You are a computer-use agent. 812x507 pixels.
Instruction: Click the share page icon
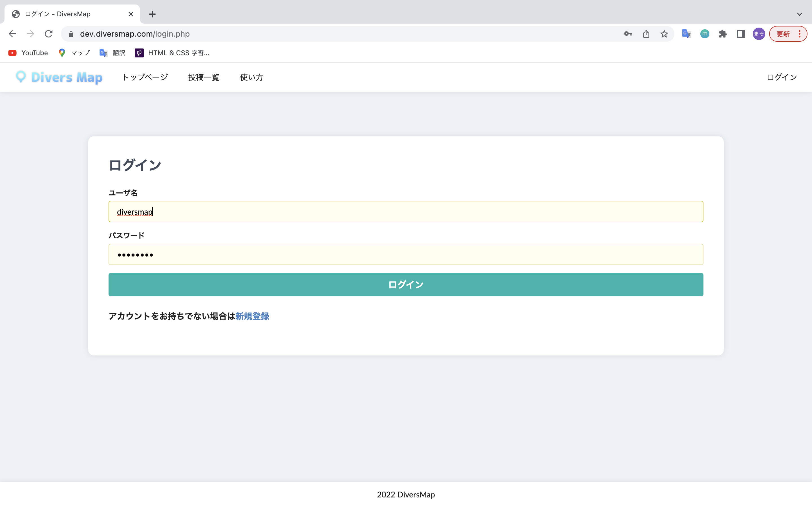(646, 34)
